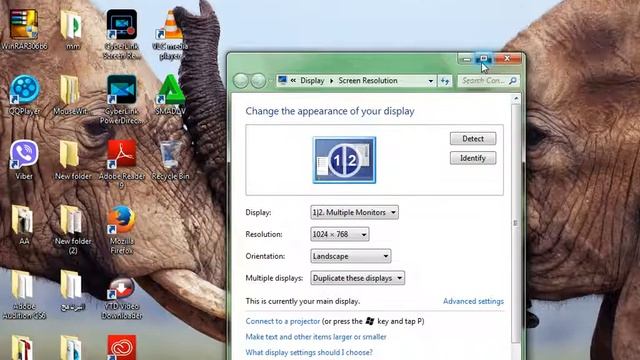
Task: Click the control panel icon in address bar
Action: pyautogui.click(x=282, y=80)
